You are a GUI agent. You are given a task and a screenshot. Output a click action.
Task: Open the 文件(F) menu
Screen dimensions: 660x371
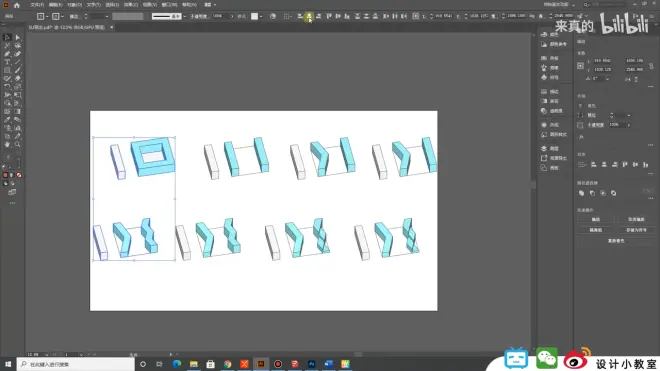(x=37, y=5)
